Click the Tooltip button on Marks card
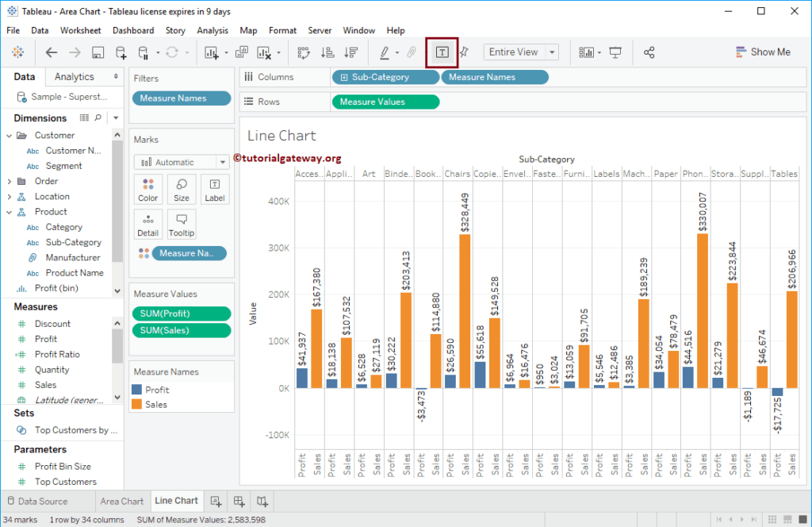Viewport: 812px width, 527px height. coord(182,225)
